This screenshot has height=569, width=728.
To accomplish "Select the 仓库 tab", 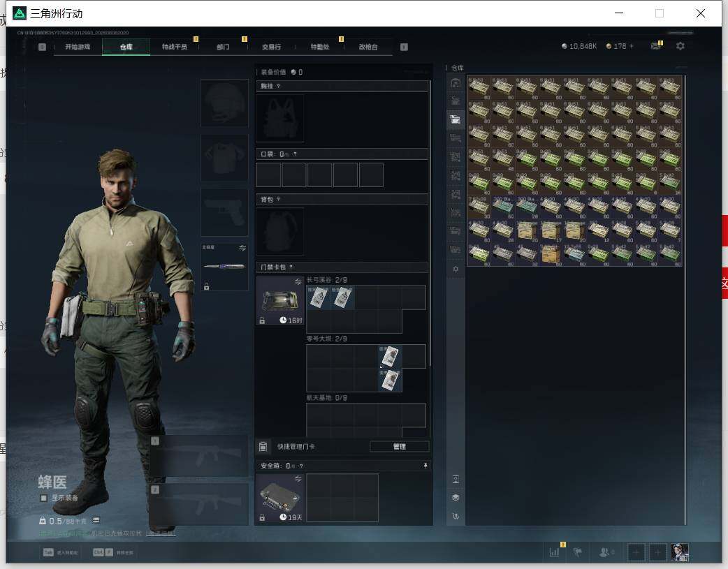I will (x=126, y=47).
